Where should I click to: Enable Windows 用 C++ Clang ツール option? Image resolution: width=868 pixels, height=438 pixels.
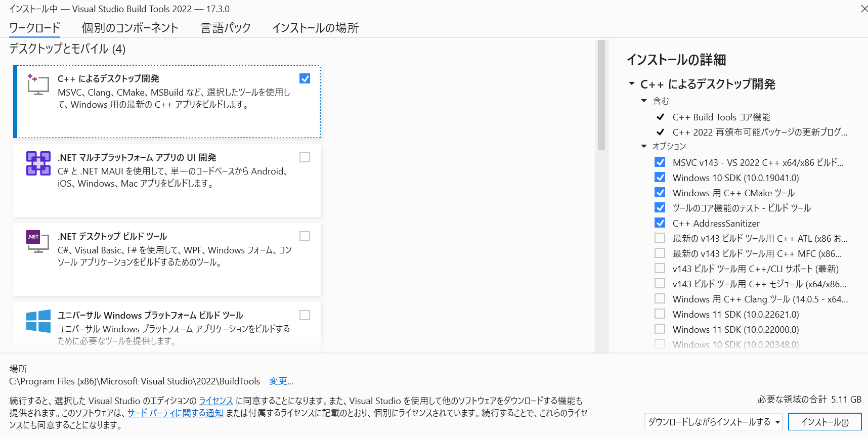click(660, 298)
